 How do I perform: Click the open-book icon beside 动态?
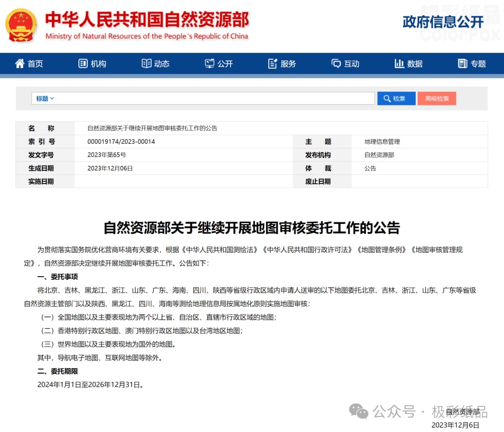click(146, 63)
